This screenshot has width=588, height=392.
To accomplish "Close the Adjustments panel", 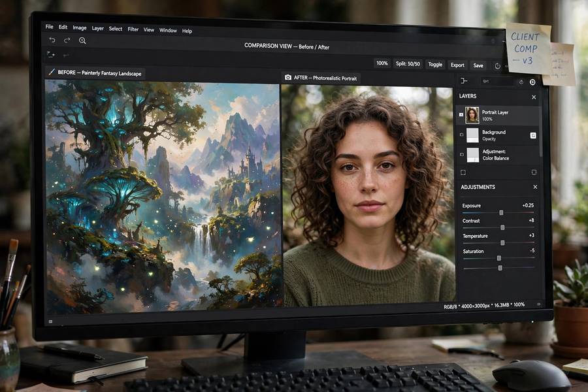I will [x=535, y=187].
